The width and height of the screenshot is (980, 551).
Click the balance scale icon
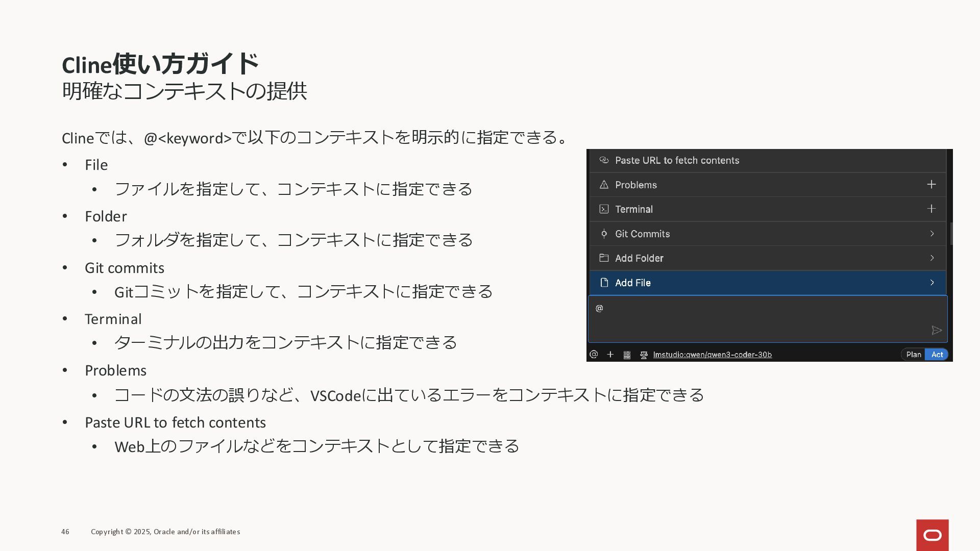click(644, 355)
